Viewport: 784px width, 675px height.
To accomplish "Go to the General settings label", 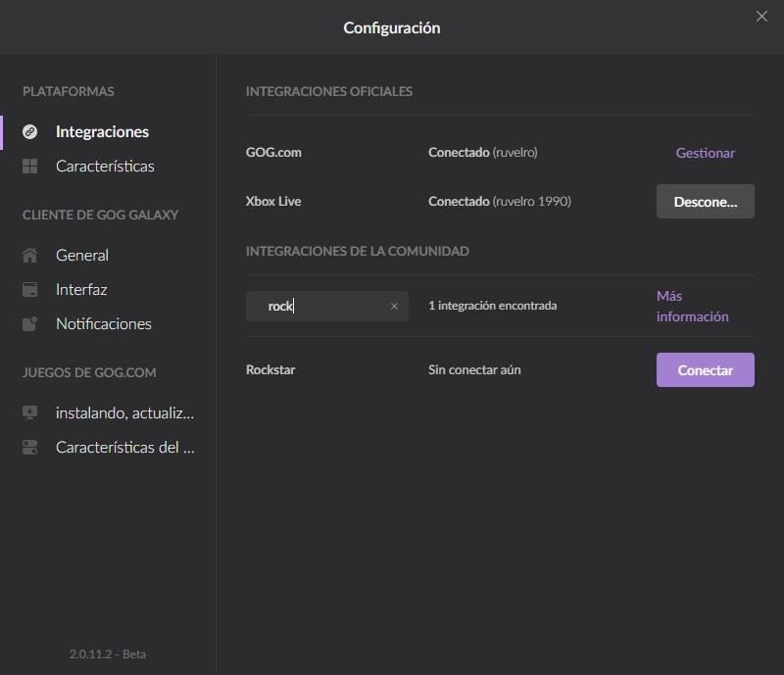I will 82,255.
